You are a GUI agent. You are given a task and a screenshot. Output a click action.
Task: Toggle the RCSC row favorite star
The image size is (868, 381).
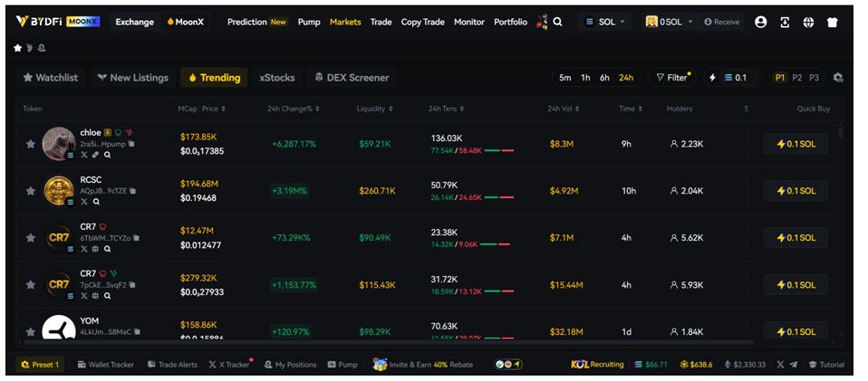click(x=30, y=191)
